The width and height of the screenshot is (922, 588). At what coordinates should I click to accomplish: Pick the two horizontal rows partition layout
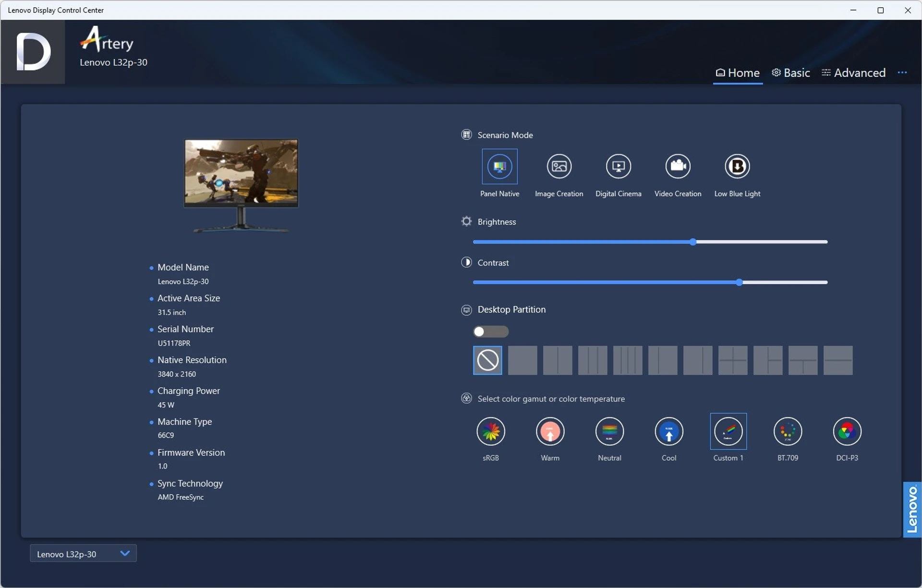point(838,360)
